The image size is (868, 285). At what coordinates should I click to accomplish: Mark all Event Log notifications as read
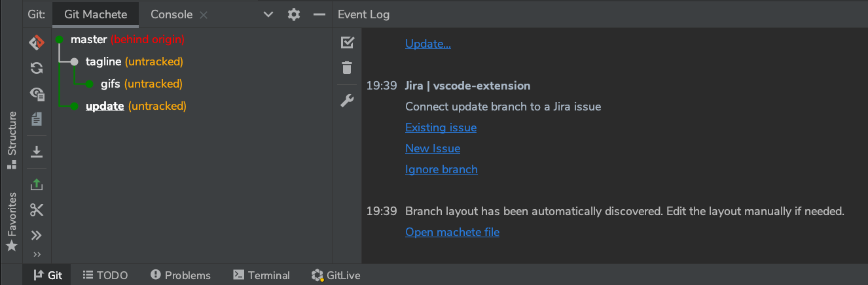348,42
